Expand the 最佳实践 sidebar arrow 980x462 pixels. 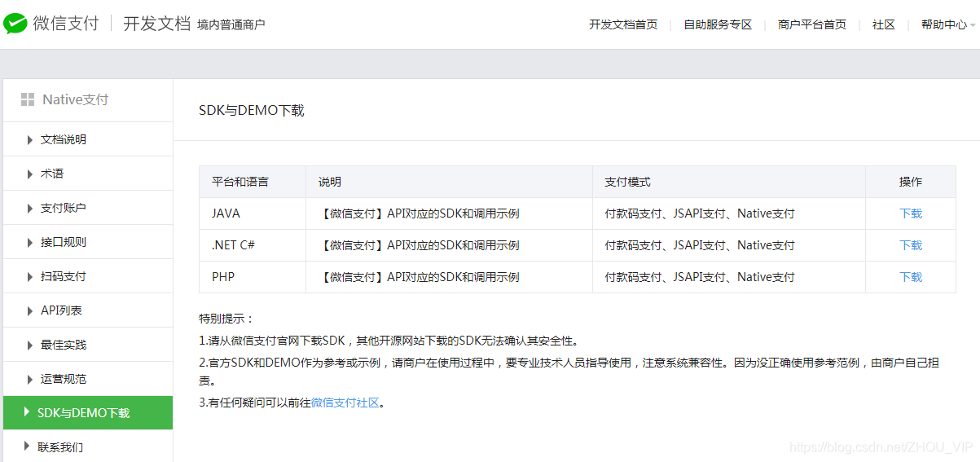tap(30, 345)
